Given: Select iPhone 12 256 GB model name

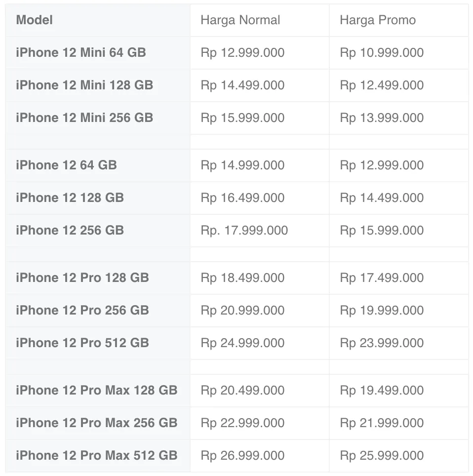Looking at the screenshot, I should (x=70, y=231).
